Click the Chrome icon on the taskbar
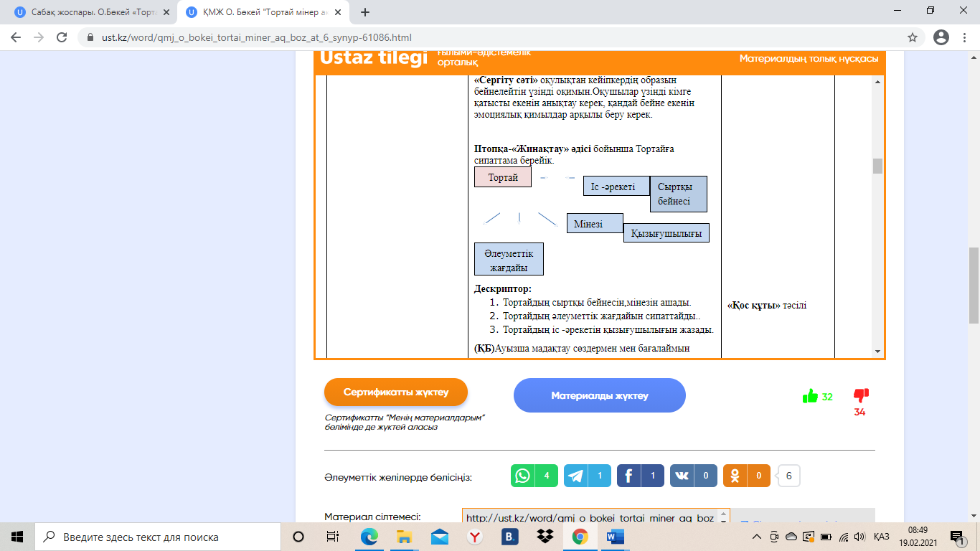980x551 pixels. (x=580, y=537)
